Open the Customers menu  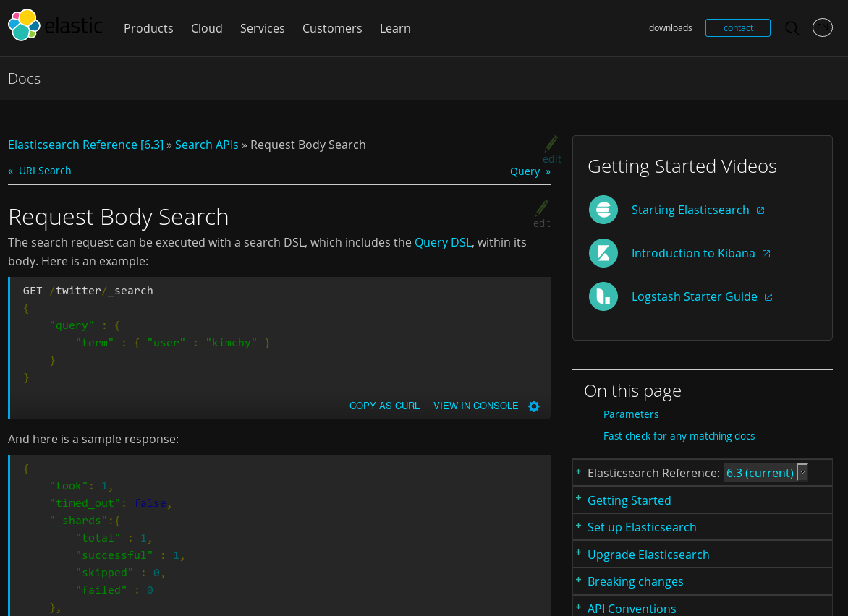tap(332, 28)
